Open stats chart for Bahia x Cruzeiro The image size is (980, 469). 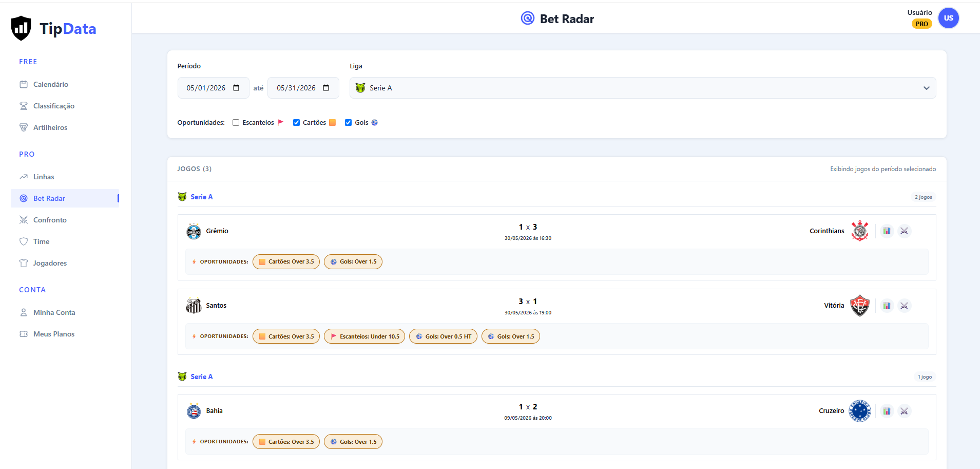click(x=887, y=411)
